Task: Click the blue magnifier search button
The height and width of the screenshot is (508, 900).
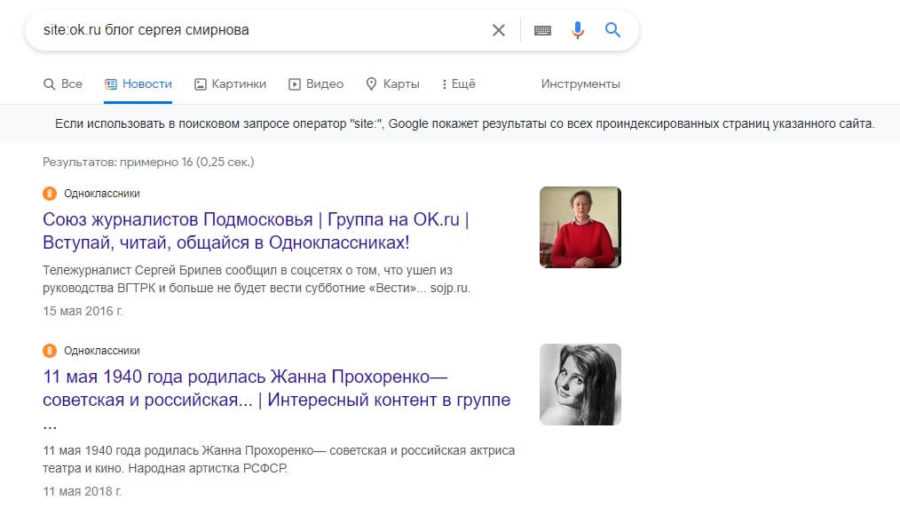Action: [x=613, y=30]
